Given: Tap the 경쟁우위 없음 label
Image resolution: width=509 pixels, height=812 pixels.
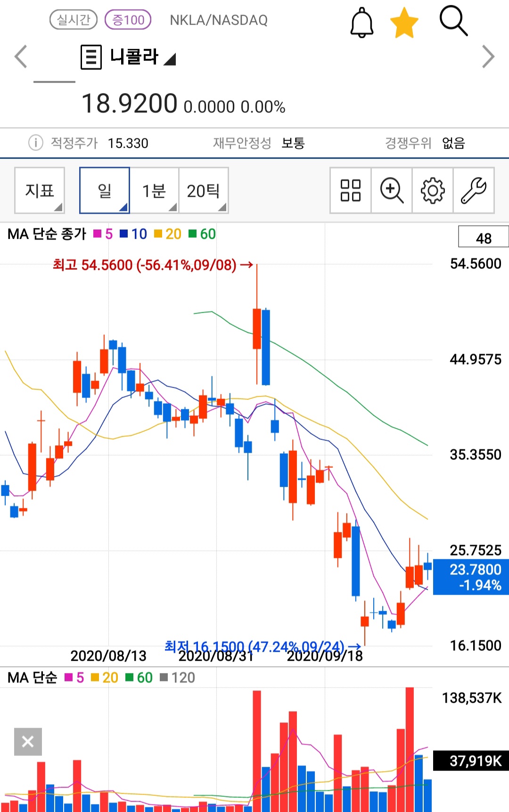Looking at the screenshot, I should coord(425,143).
